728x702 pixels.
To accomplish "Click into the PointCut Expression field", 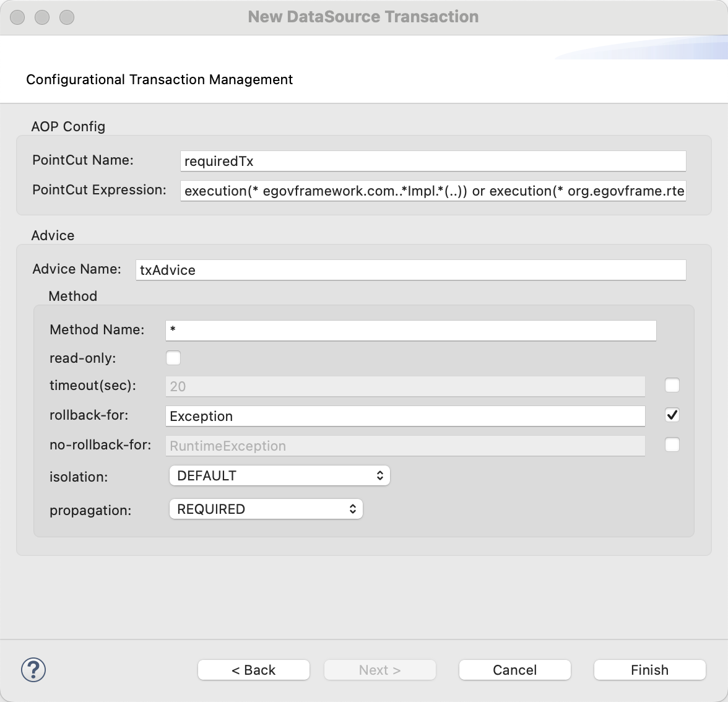I will (x=433, y=191).
